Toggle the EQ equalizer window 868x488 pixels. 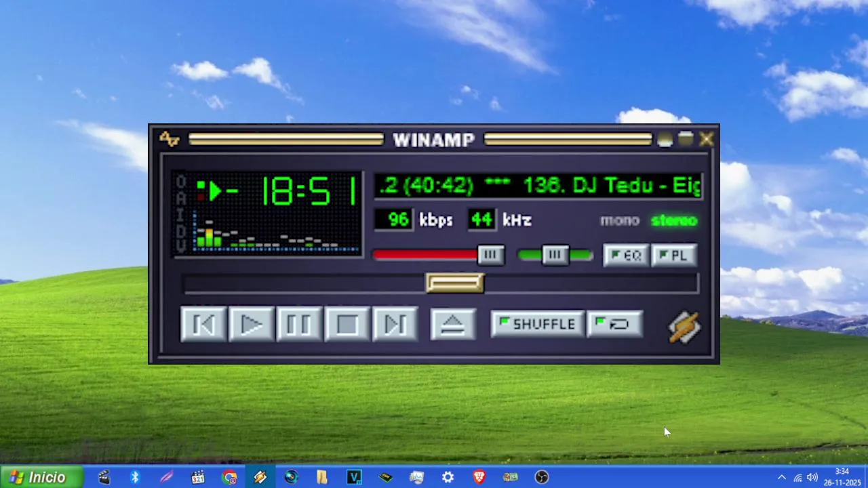pos(626,256)
